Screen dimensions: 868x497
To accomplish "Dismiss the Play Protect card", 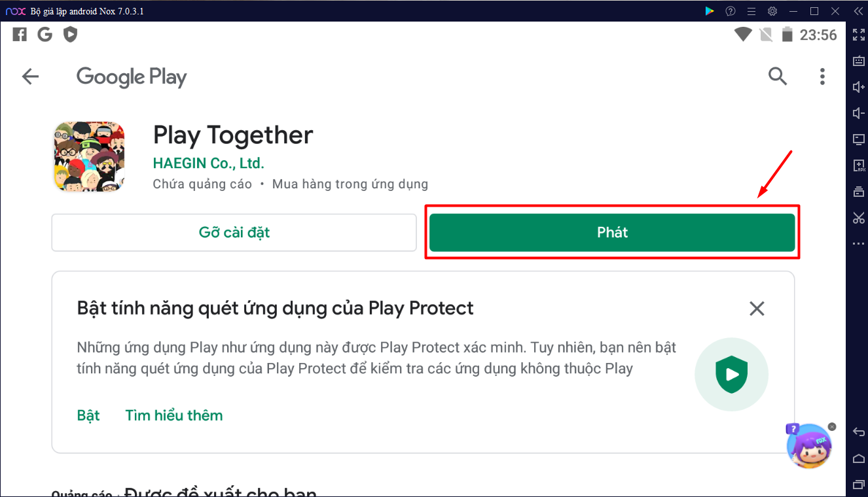I will click(757, 309).
